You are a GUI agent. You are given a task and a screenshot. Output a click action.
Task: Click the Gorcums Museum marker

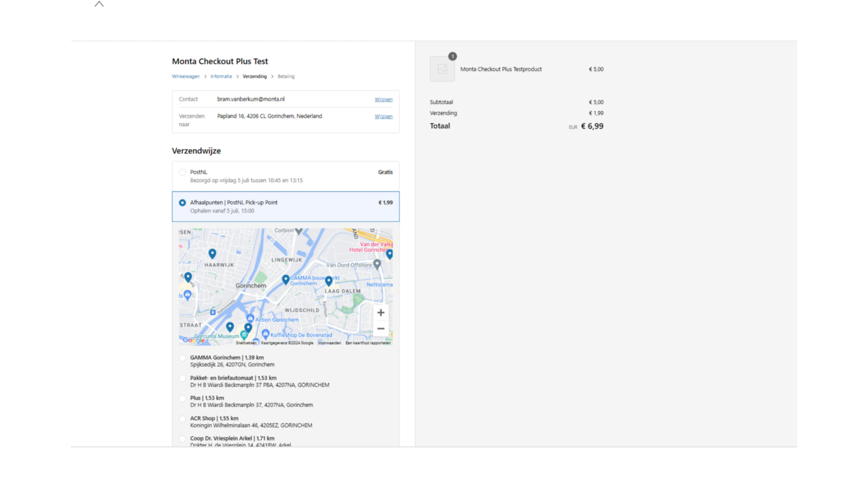tap(244, 336)
